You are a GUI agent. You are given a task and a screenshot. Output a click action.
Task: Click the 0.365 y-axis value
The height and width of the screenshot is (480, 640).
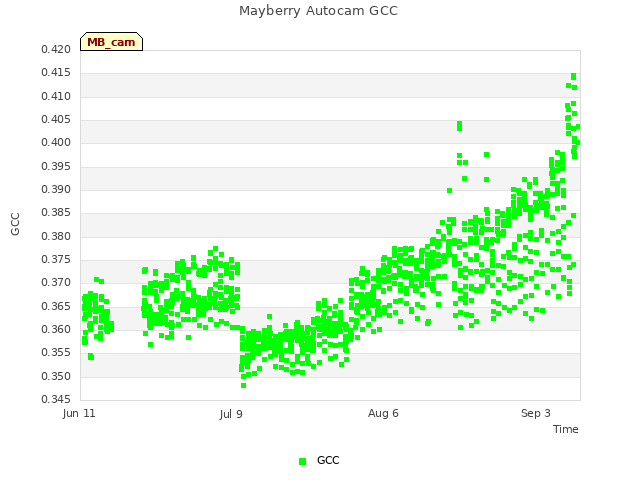tap(56, 306)
